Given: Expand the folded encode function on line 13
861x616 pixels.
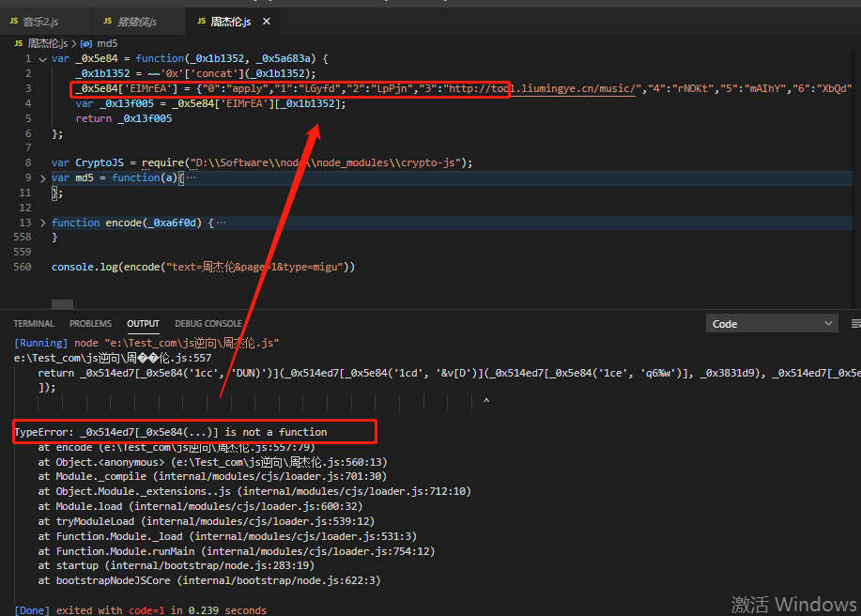Looking at the screenshot, I should pyautogui.click(x=43, y=223).
